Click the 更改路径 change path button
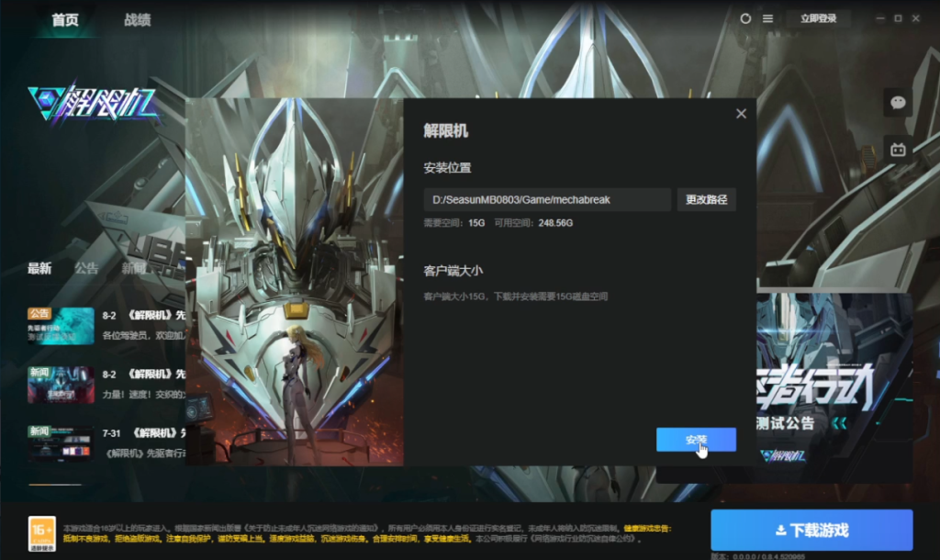The width and height of the screenshot is (940, 560). 706,200
